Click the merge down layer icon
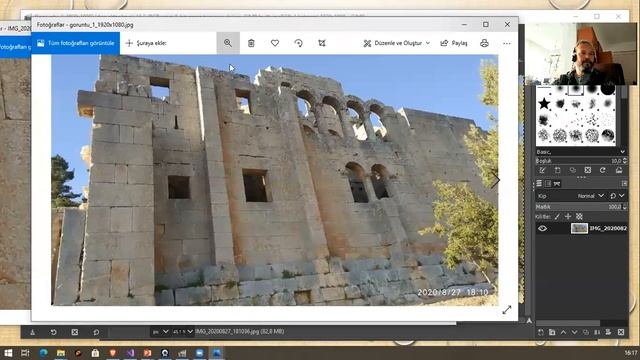The image size is (640, 360). click(597, 333)
